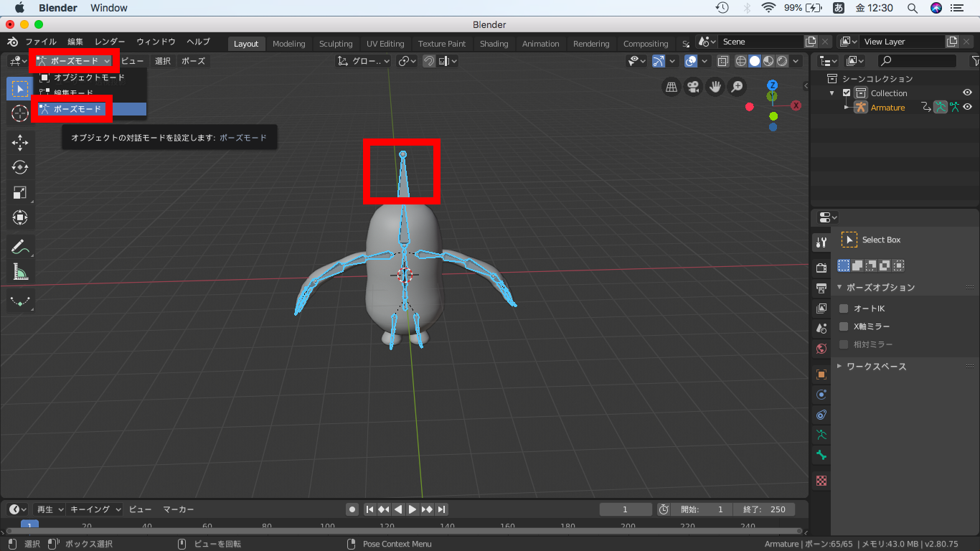Open the Object properties tab
980x551 pixels.
point(821,375)
